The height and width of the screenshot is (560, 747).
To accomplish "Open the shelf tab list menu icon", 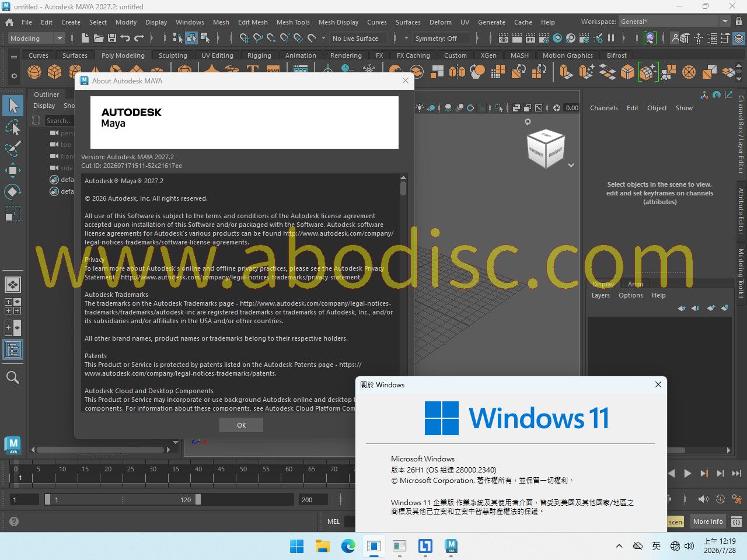I will 14,57.
